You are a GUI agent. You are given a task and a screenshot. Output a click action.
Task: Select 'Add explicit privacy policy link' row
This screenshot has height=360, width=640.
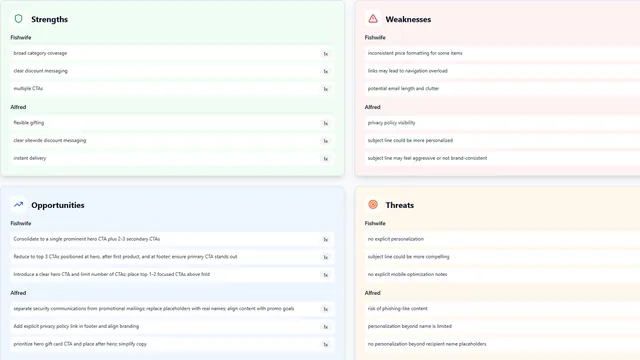click(172, 326)
